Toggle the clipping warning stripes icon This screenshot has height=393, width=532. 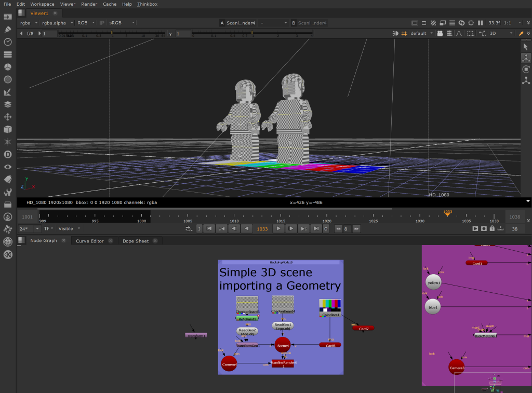[433, 23]
